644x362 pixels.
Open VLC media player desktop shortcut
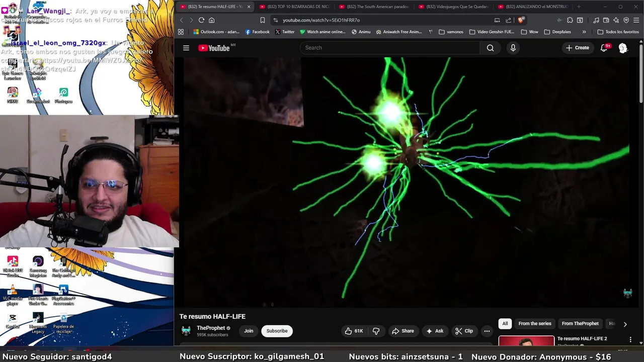tap(13, 295)
